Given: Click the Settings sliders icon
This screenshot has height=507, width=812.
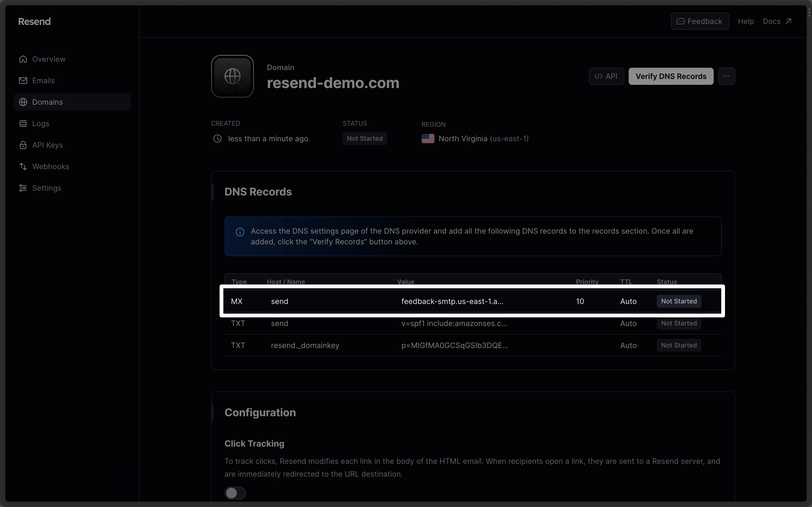Looking at the screenshot, I should (x=23, y=188).
